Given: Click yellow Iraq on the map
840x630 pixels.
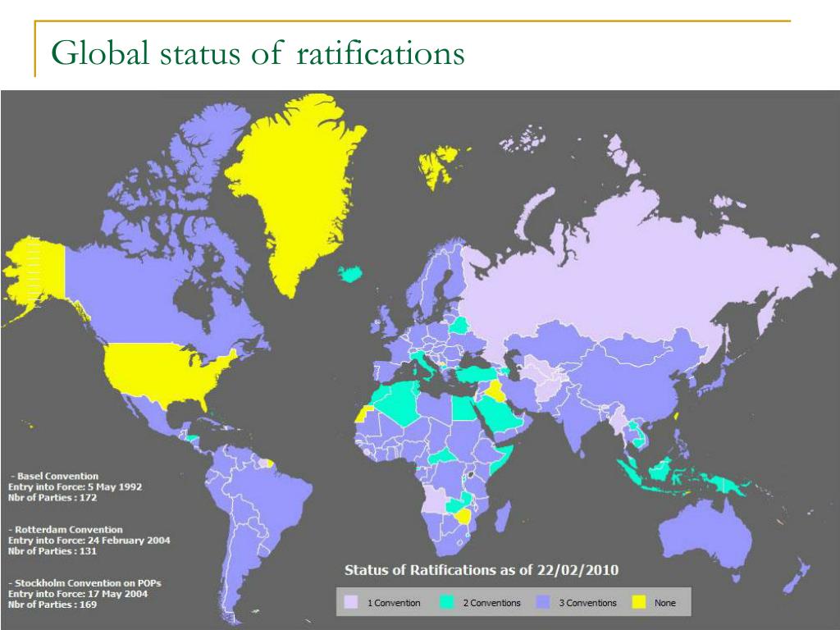Looking at the screenshot, I should pyautogui.click(x=496, y=390).
